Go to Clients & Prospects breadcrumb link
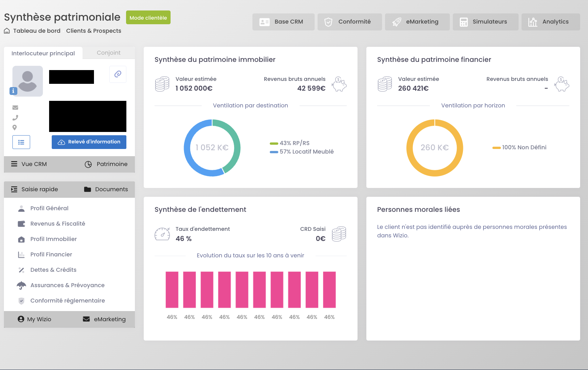 [94, 31]
